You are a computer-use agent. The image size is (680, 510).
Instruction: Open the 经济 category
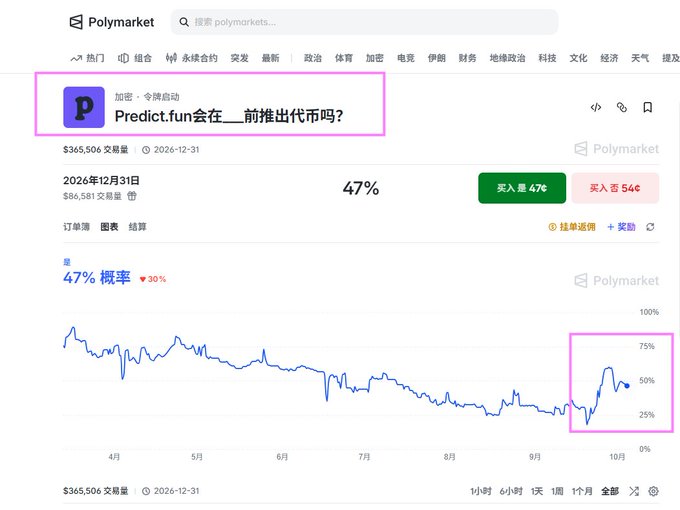pyautogui.click(x=609, y=58)
